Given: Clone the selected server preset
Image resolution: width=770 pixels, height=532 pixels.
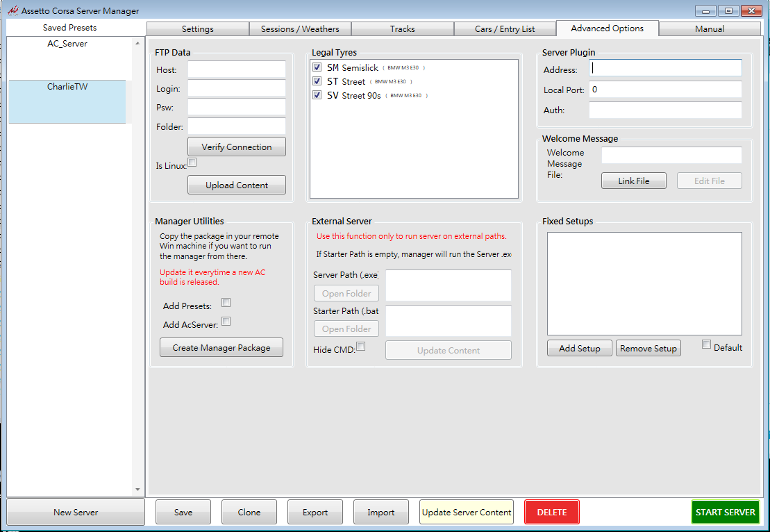Looking at the screenshot, I should (x=249, y=512).
